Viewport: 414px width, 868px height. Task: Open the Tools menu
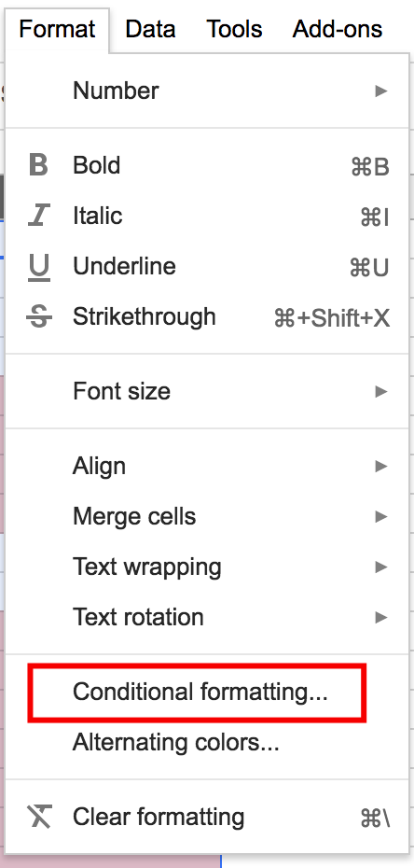tap(234, 29)
